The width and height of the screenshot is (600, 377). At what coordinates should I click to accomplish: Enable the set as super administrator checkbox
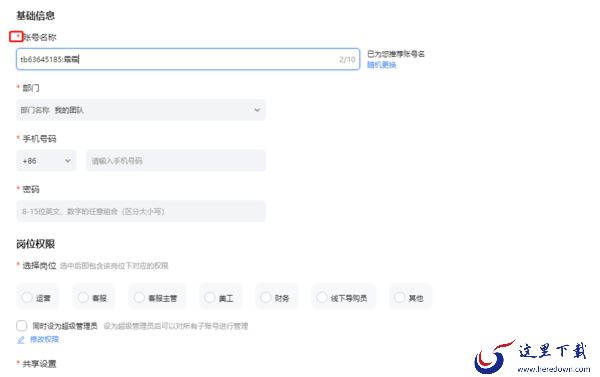point(22,326)
